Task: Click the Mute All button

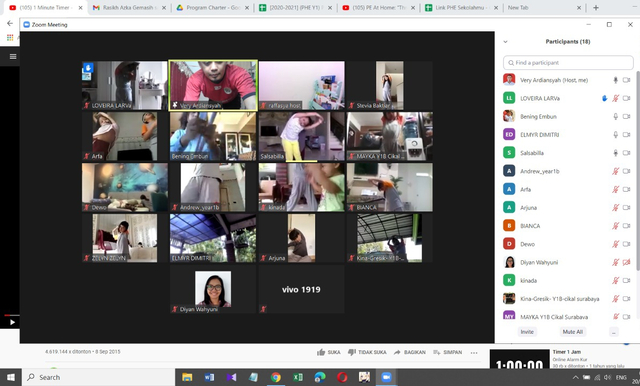Action: (x=572, y=332)
